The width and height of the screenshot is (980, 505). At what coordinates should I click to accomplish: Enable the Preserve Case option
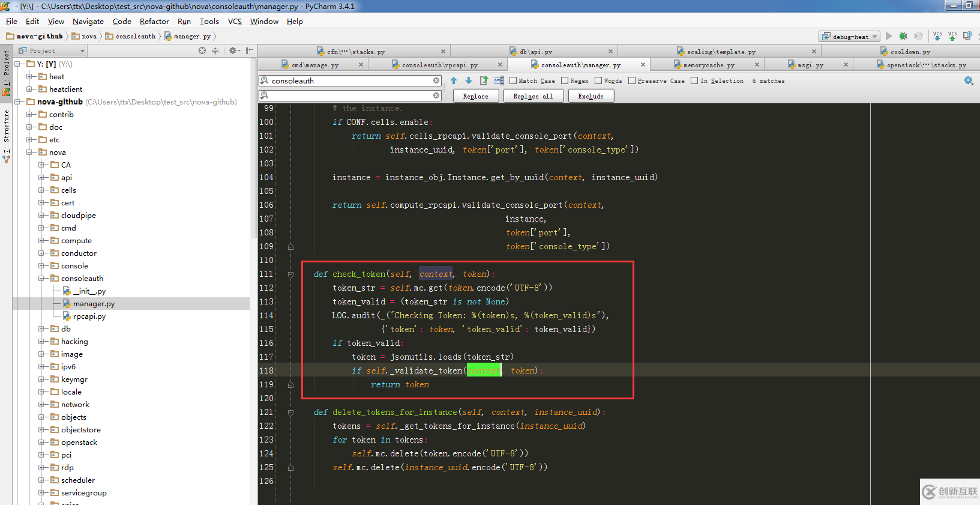point(632,80)
